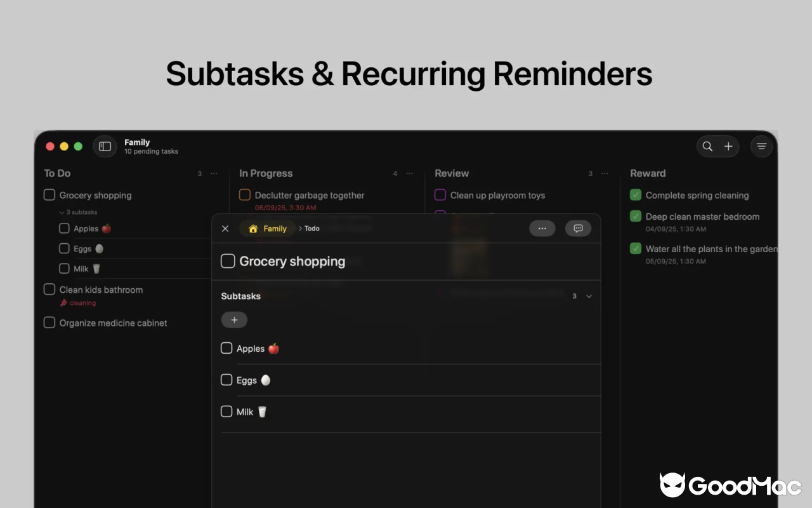Open task detail ellipsis menu
This screenshot has width=812, height=508.
[x=542, y=229]
